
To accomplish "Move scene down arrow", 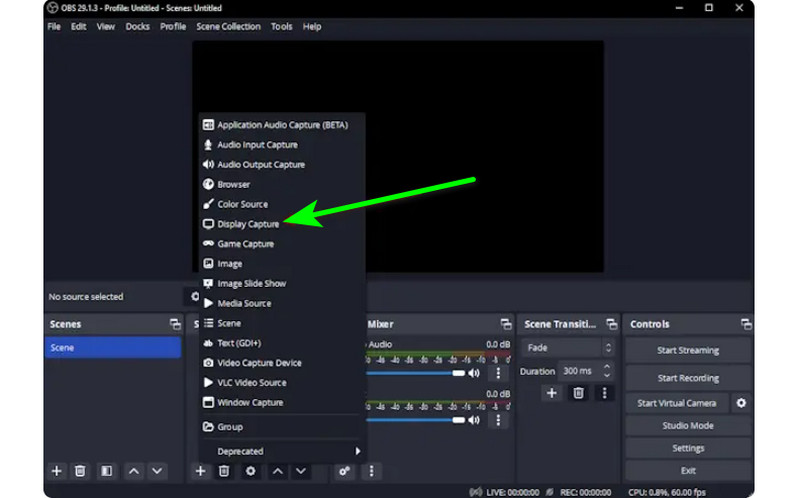I will (157, 471).
